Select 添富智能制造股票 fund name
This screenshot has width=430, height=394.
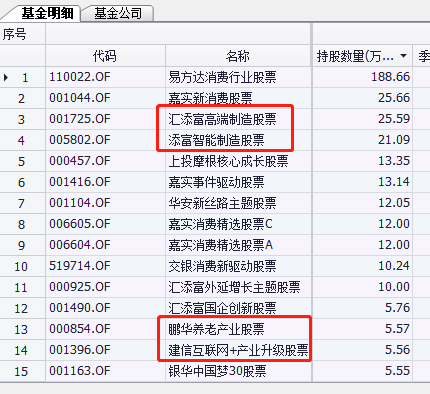coord(216,140)
